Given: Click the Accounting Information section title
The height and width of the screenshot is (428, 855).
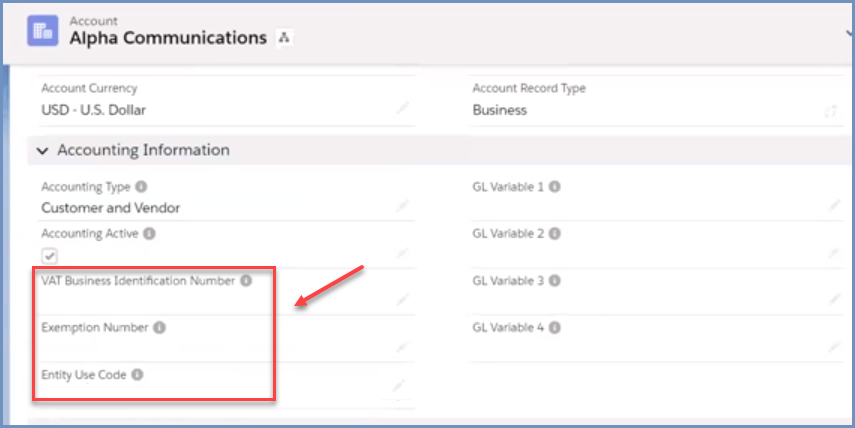Looking at the screenshot, I should coord(143,150).
